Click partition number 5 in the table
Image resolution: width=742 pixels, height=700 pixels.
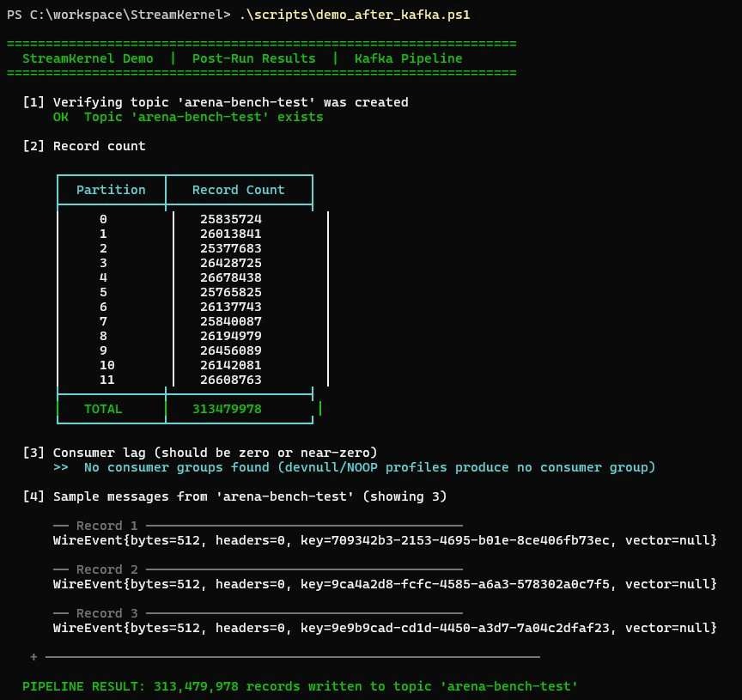click(103, 293)
